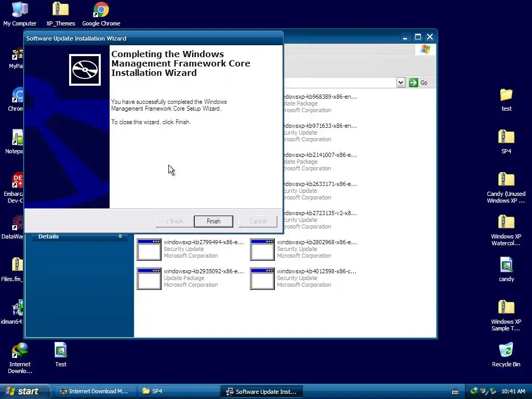Launch the second Chrome desktop shortcut
Viewport: 532px width, 399px height.
[x=16, y=99]
